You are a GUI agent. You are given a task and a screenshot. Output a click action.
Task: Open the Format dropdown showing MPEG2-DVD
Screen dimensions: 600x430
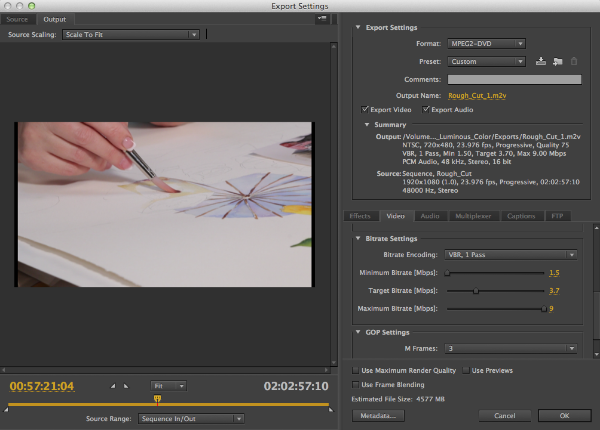[x=486, y=44]
